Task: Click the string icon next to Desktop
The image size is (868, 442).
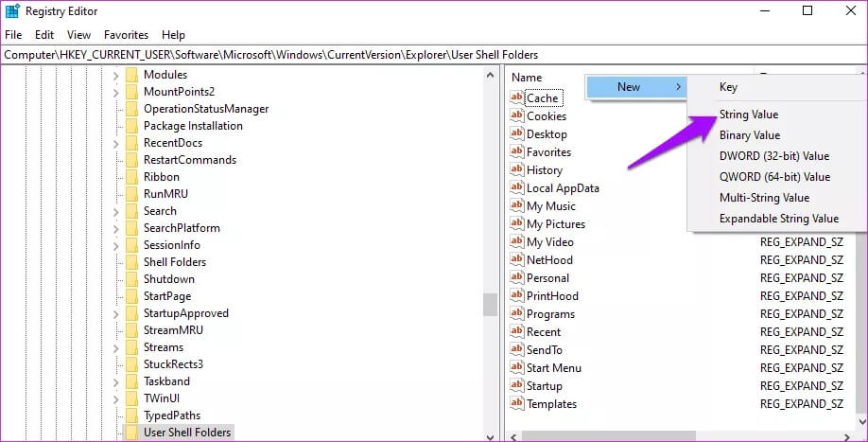Action: point(516,134)
